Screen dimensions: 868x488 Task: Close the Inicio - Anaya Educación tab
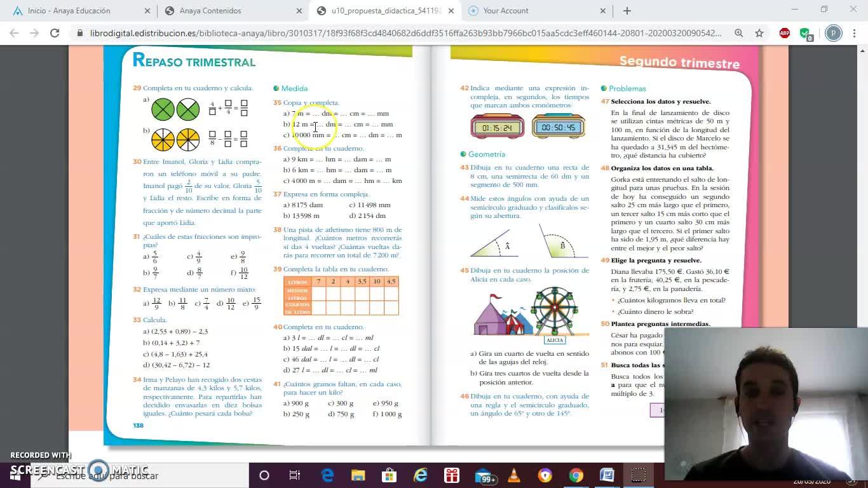(x=147, y=11)
